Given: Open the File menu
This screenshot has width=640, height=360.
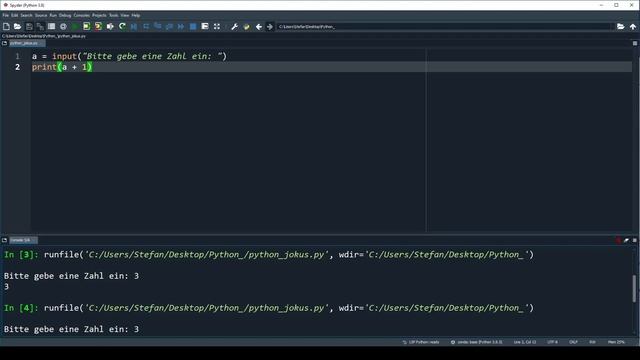Looking at the screenshot, I should 6,15.
